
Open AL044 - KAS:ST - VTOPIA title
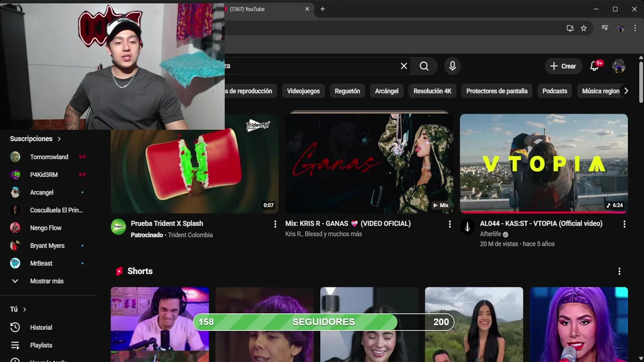tap(541, 223)
